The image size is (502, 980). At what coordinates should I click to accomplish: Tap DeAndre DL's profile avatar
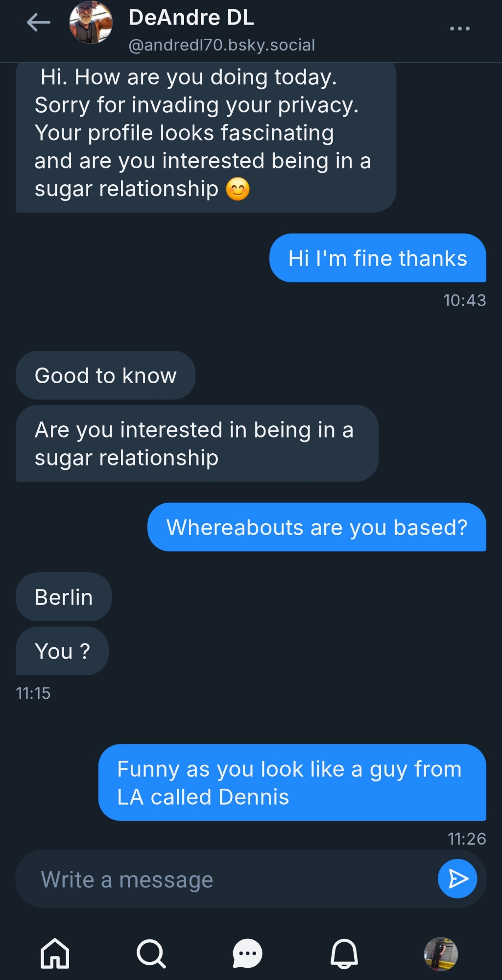pyautogui.click(x=91, y=23)
